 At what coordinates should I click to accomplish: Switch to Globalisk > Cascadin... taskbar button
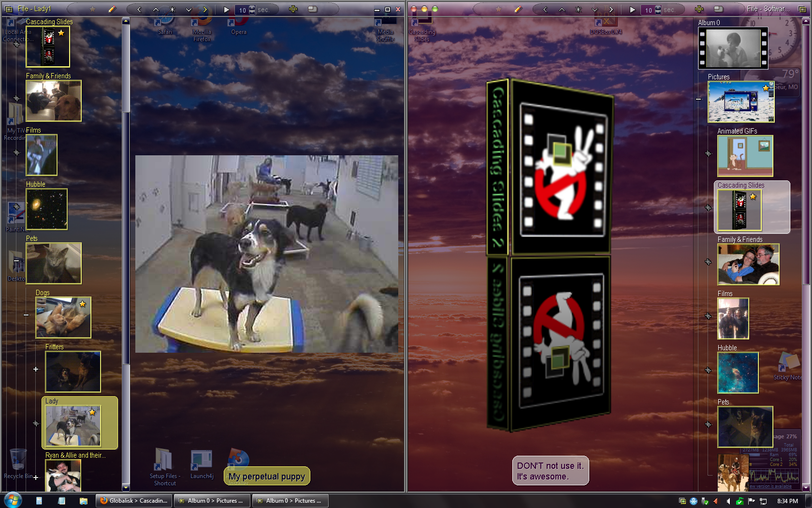pyautogui.click(x=134, y=501)
